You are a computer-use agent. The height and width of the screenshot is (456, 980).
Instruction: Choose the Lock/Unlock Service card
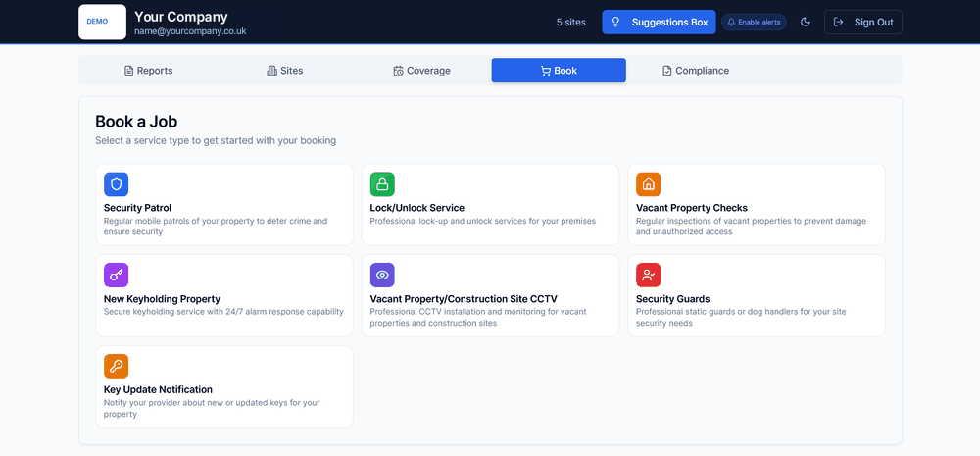[x=491, y=205]
